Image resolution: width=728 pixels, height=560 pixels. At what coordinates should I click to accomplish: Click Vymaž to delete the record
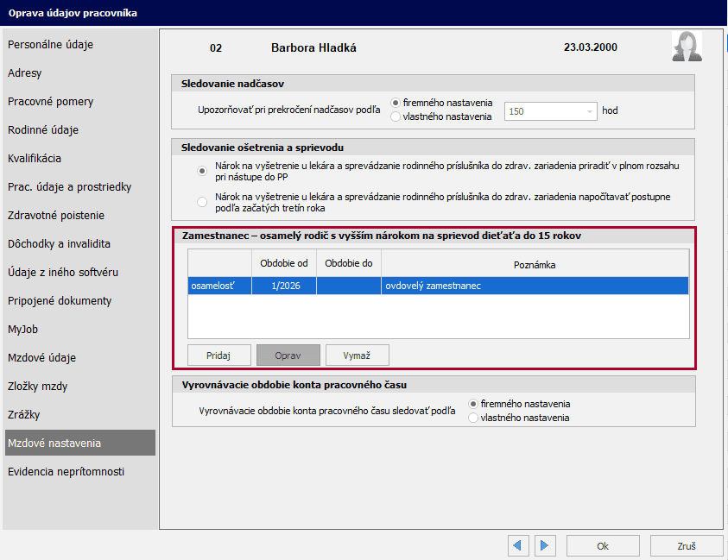tap(357, 356)
